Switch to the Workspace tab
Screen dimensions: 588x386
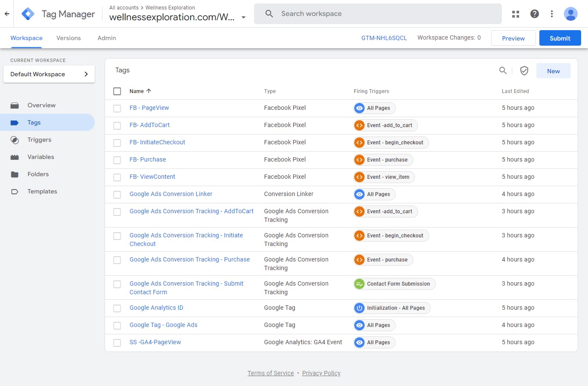click(x=26, y=38)
